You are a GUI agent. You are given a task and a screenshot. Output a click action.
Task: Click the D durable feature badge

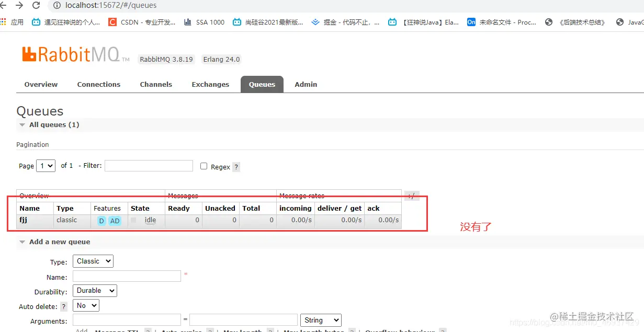[x=101, y=221]
